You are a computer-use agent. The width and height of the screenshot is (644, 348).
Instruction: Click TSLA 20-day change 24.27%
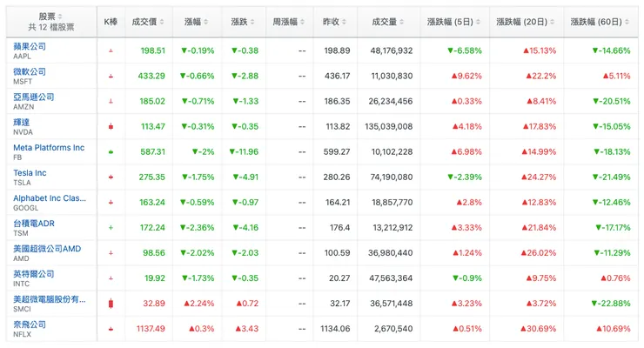(x=539, y=177)
